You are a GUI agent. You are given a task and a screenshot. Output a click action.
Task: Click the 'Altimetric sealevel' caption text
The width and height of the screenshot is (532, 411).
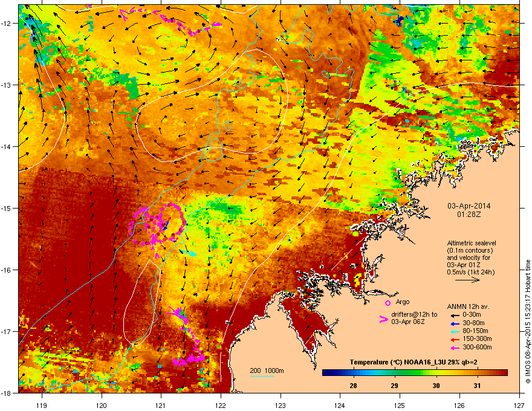click(x=472, y=243)
